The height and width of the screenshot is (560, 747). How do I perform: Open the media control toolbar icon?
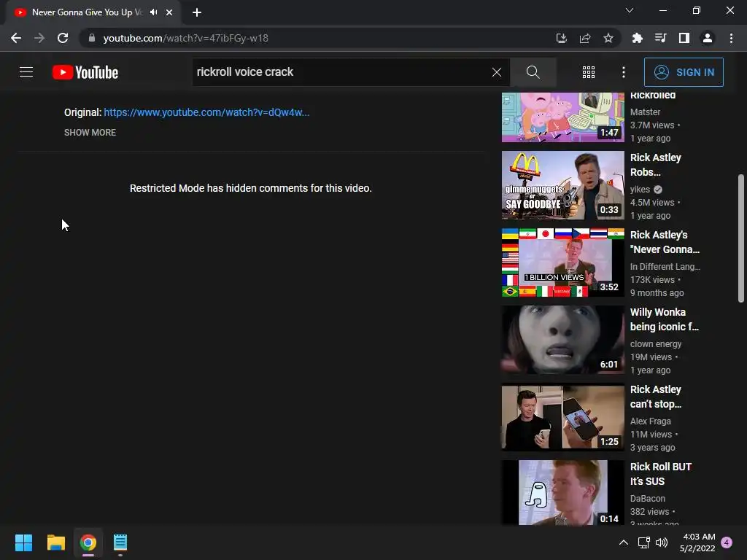660,38
